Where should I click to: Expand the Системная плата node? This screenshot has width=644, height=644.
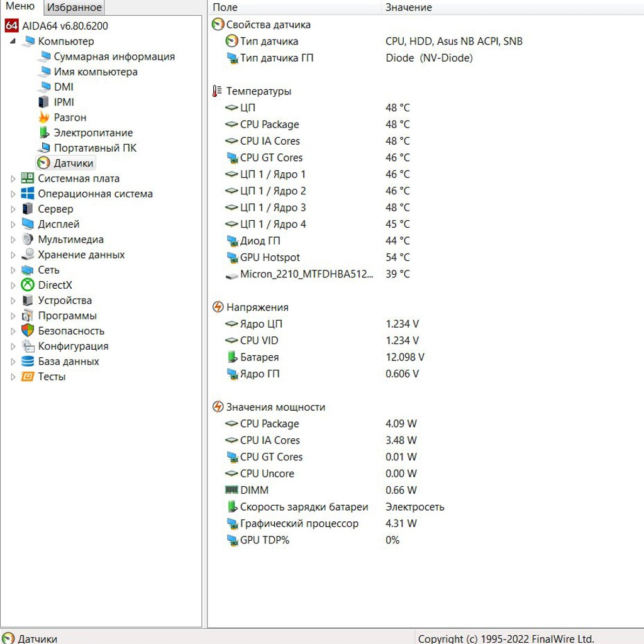click(x=13, y=179)
